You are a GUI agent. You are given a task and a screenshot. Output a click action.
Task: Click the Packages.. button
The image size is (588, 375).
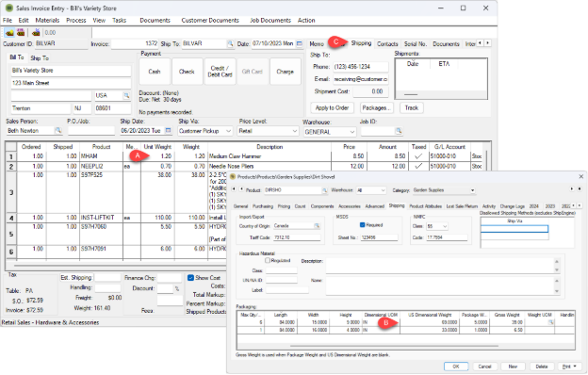(377, 108)
